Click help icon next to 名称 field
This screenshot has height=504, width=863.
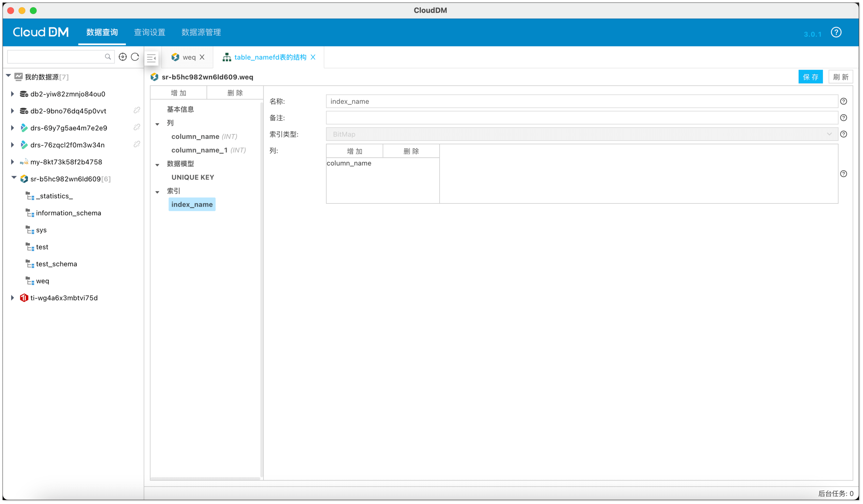(x=843, y=101)
